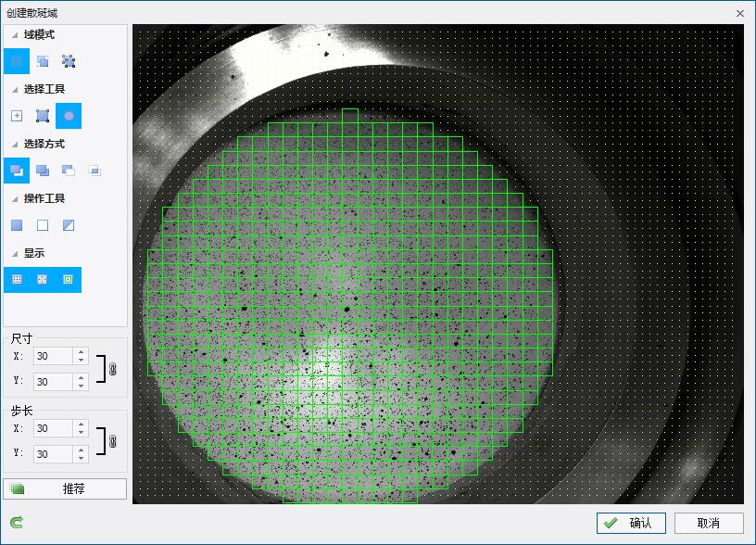Click the 步长 Y input field

[52, 454]
